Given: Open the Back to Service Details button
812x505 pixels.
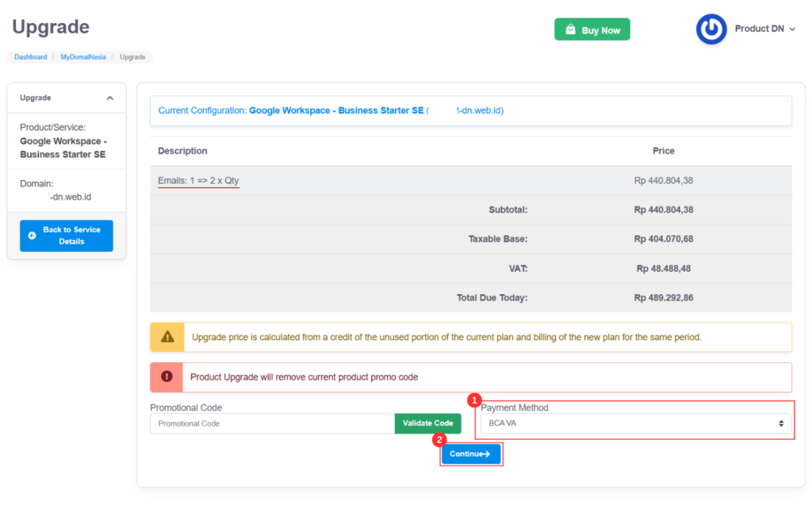Looking at the screenshot, I should 66,235.
